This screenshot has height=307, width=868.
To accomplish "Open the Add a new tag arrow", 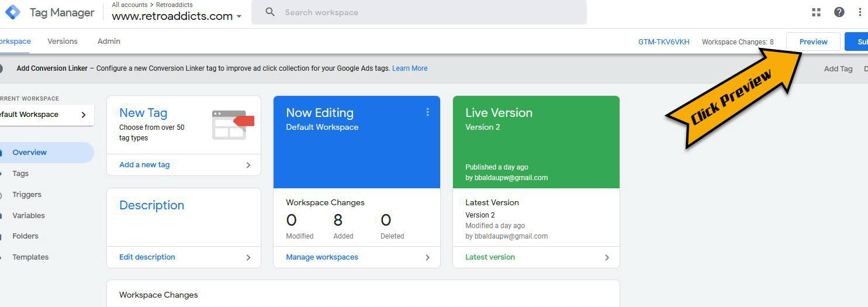I will [x=248, y=165].
